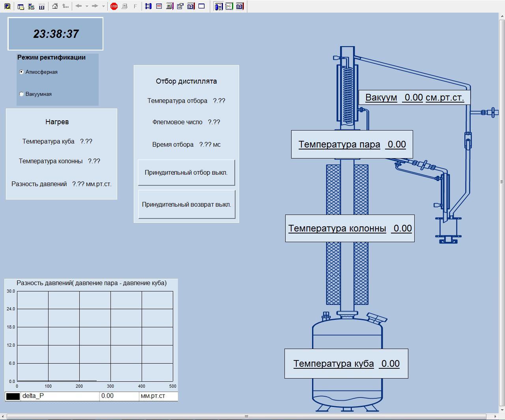
Task: Click the Температура куба value in Нагрев panel
Action: tap(86, 142)
